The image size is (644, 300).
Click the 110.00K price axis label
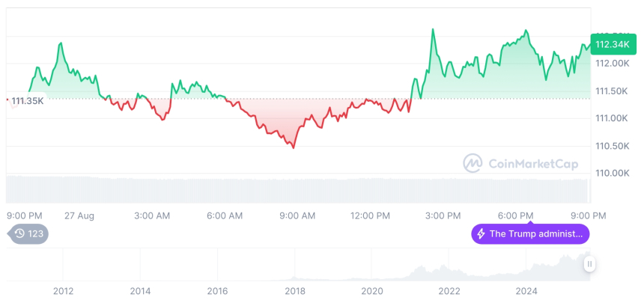click(x=616, y=173)
